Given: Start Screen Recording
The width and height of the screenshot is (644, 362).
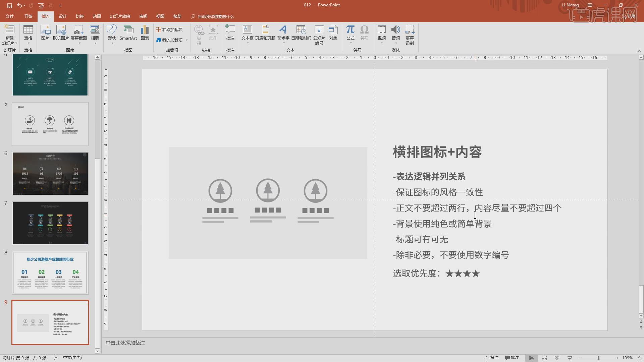Looking at the screenshot, I should [410, 35].
